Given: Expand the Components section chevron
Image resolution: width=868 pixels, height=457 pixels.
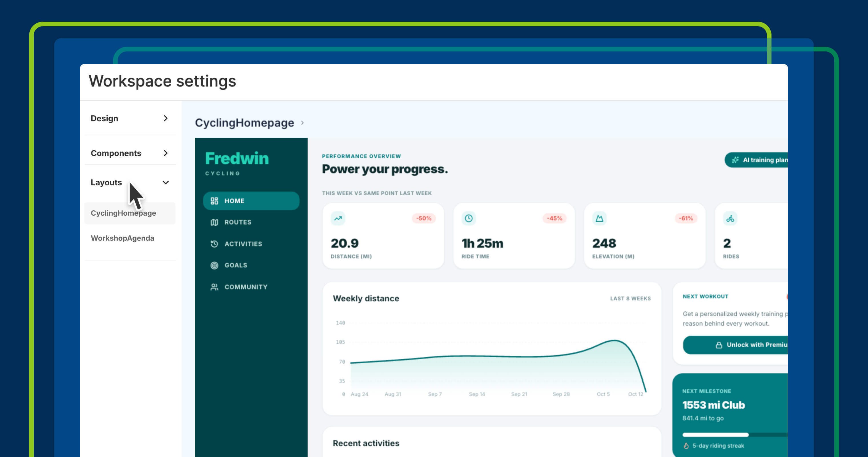Looking at the screenshot, I should tap(165, 153).
